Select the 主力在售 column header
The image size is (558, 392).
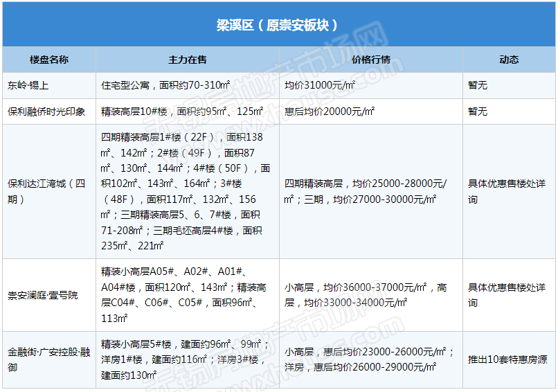[x=187, y=60]
